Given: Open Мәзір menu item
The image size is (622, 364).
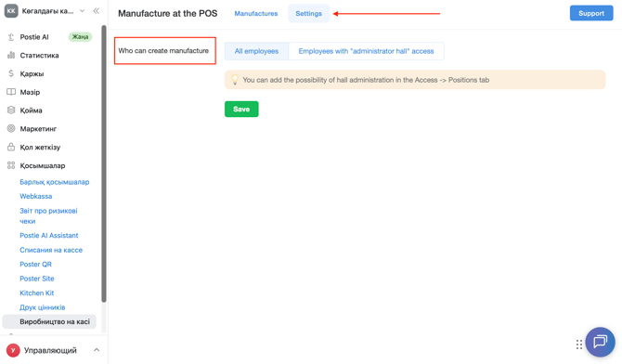Looking at the screenshot, I should point(30,92).
